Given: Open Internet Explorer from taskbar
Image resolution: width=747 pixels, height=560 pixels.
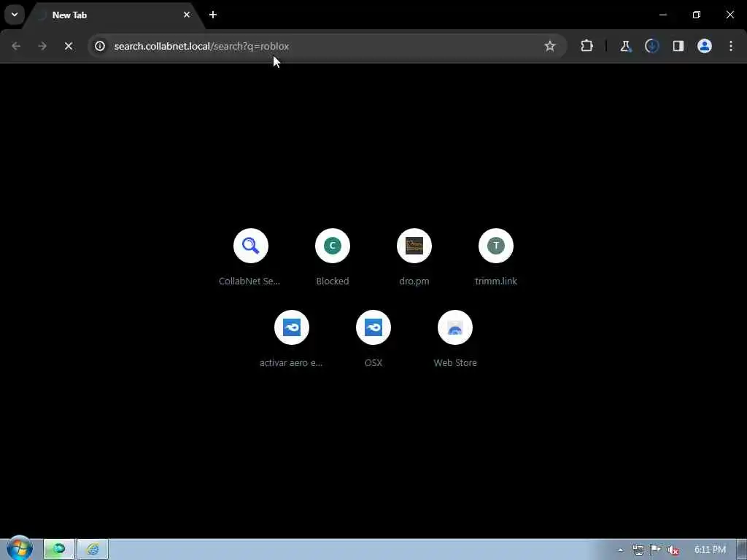Looking at the screenshot, I should pos(93,550).
